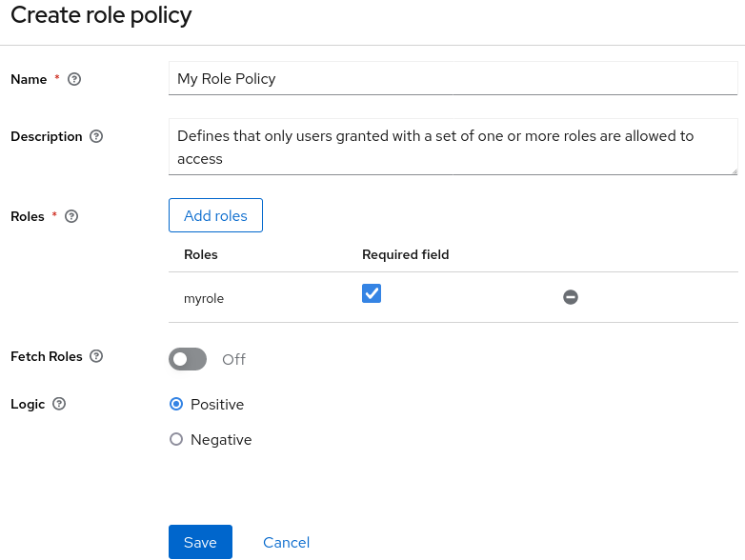Click the Create role policy heading

tap(101, 16)
